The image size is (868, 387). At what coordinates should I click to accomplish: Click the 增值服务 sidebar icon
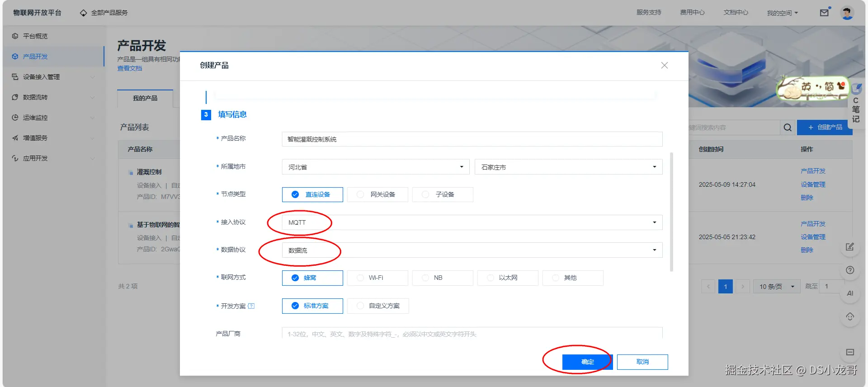click(x=15, y=138)
